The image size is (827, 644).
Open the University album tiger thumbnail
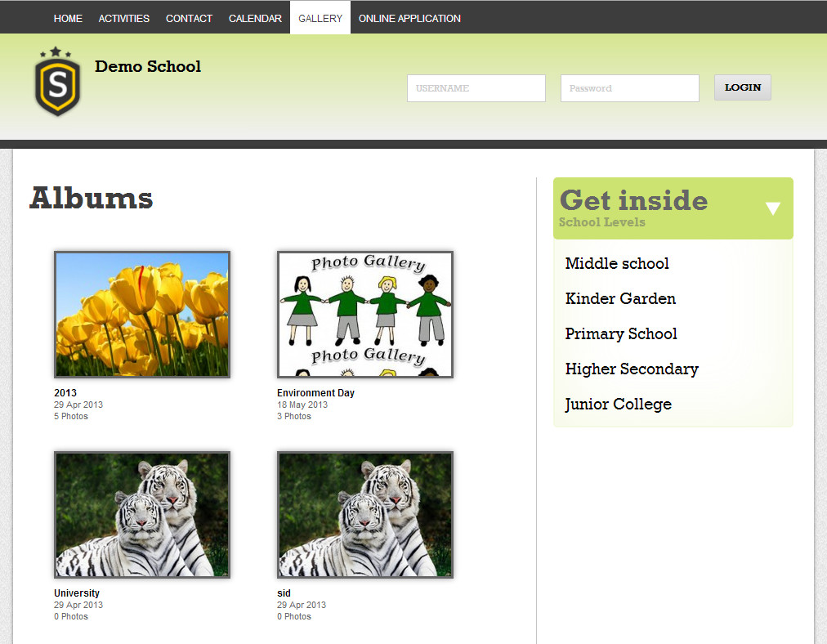pos(142,515)
